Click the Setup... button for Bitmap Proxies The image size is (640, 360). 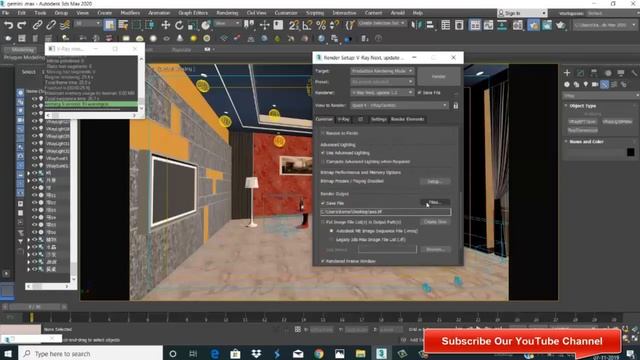coord(435,182)
